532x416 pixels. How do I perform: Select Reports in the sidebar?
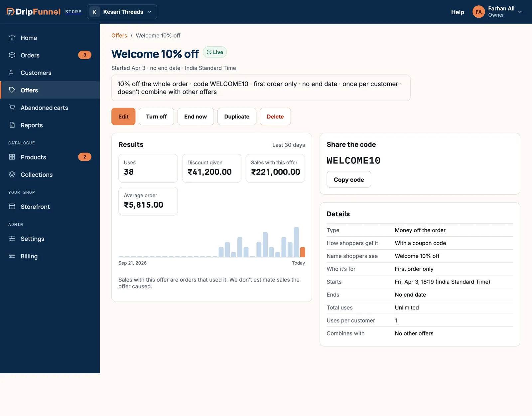(50, 125)
